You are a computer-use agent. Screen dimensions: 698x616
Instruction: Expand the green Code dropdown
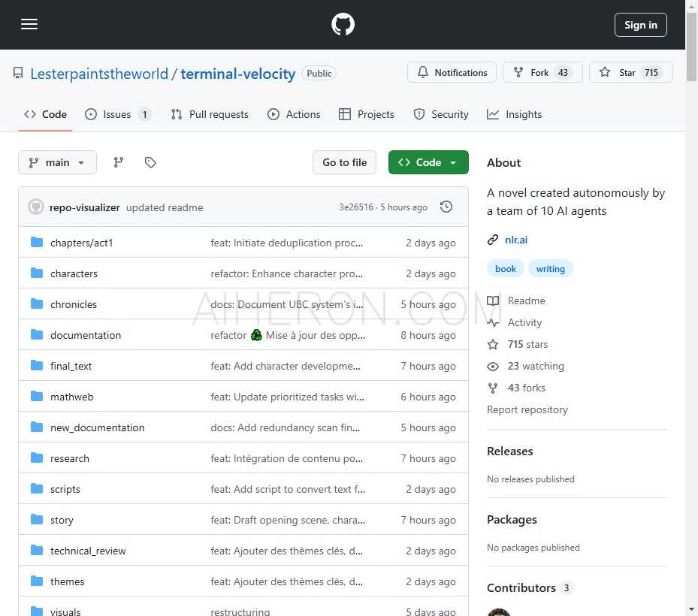428,162
